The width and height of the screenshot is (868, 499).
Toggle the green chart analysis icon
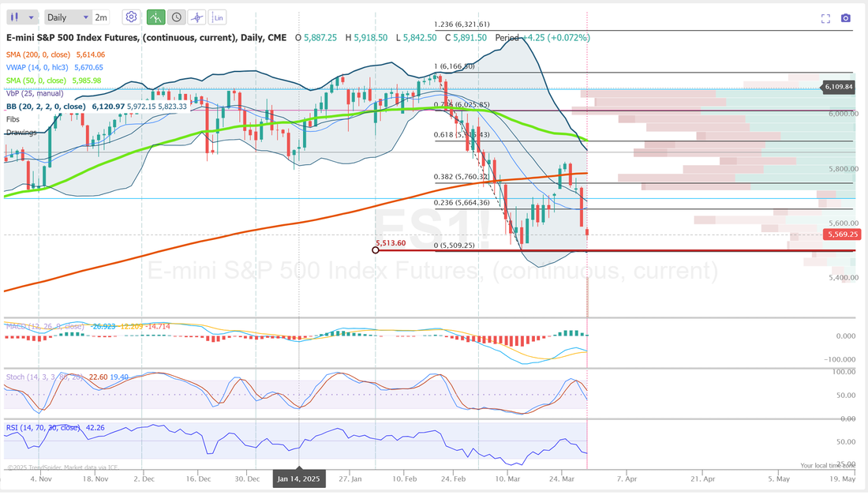[155, 17]
